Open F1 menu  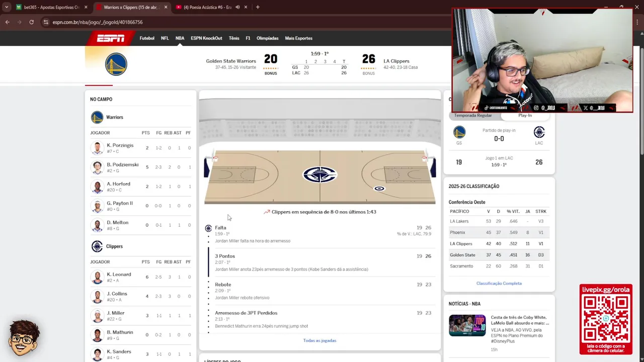point(248,38)
